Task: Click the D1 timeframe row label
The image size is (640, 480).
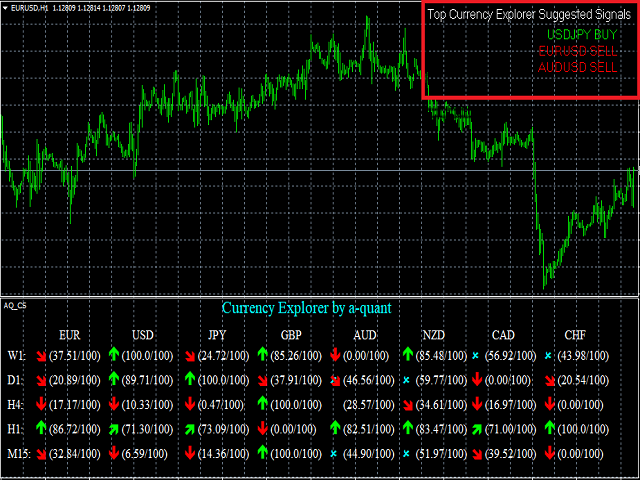Action: (15, 380)
